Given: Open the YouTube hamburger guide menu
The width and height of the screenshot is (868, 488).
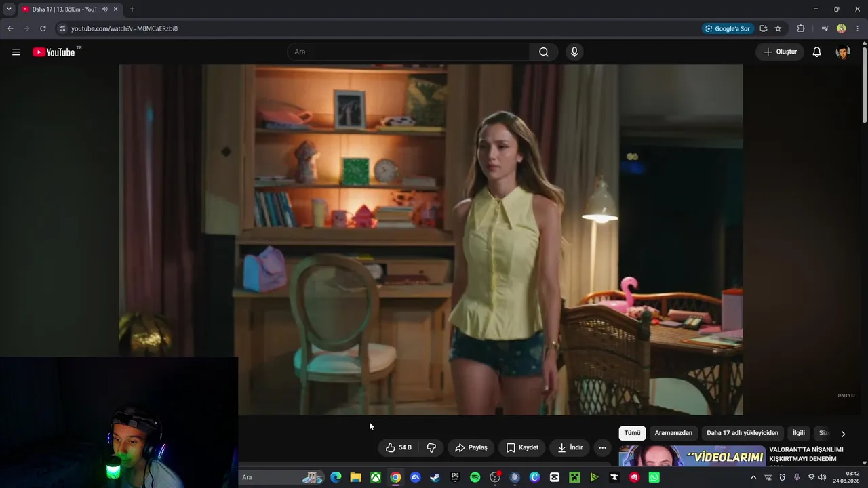Looking at the screenshot, I should click(16, 52).
